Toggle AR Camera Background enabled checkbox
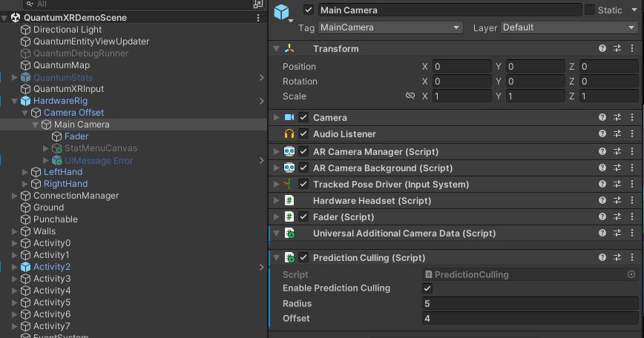The height and width of the screenshot is (338, 644). (303, 168)
